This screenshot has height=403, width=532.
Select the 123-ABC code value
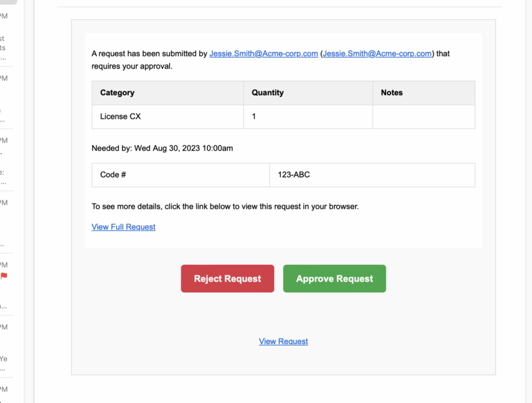tap(294, 175)
